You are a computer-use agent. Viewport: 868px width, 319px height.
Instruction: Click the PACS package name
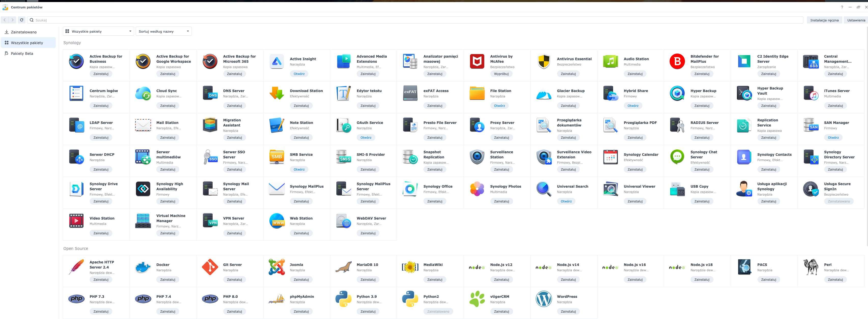point(762,265)
